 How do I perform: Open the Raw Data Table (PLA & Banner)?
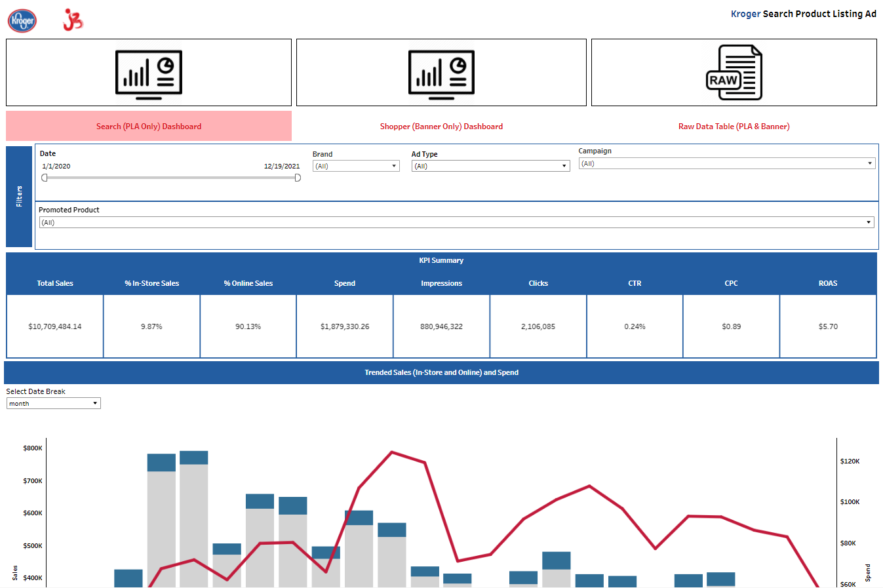coord(733,125)
